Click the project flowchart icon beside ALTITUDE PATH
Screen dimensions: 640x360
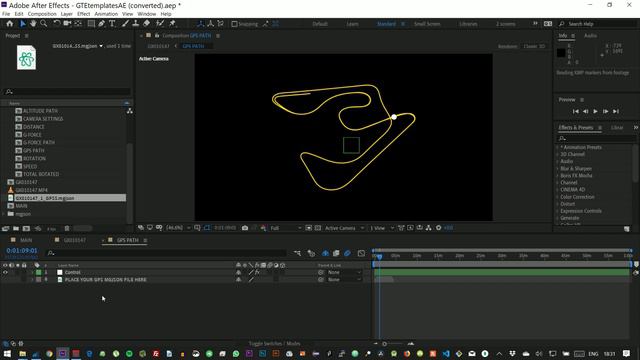[x=129, y=111]
